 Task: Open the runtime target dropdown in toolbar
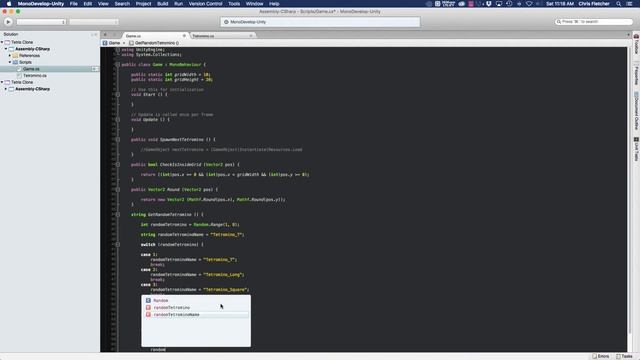93,22
